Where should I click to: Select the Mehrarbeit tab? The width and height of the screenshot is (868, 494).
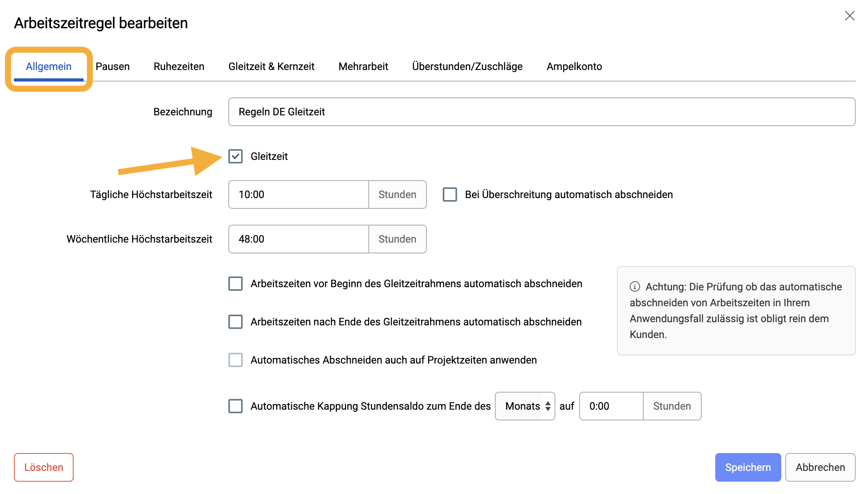(x=363, y=66)
